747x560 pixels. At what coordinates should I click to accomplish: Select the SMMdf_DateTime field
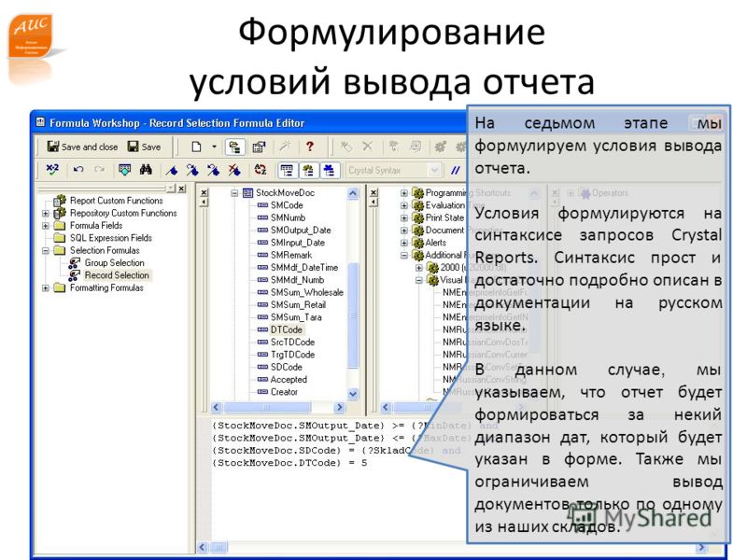point(304,268)
